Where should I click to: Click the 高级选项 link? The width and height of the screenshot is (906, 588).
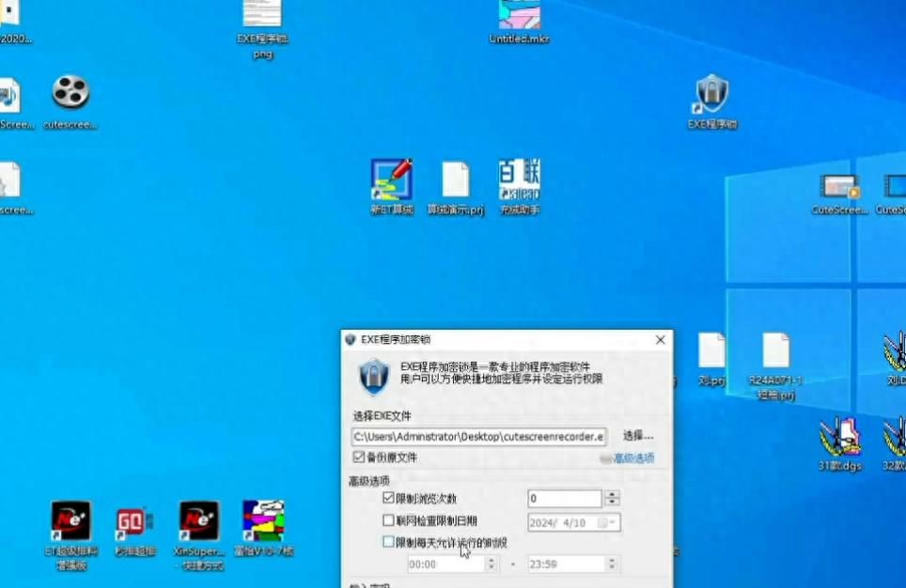633,458
